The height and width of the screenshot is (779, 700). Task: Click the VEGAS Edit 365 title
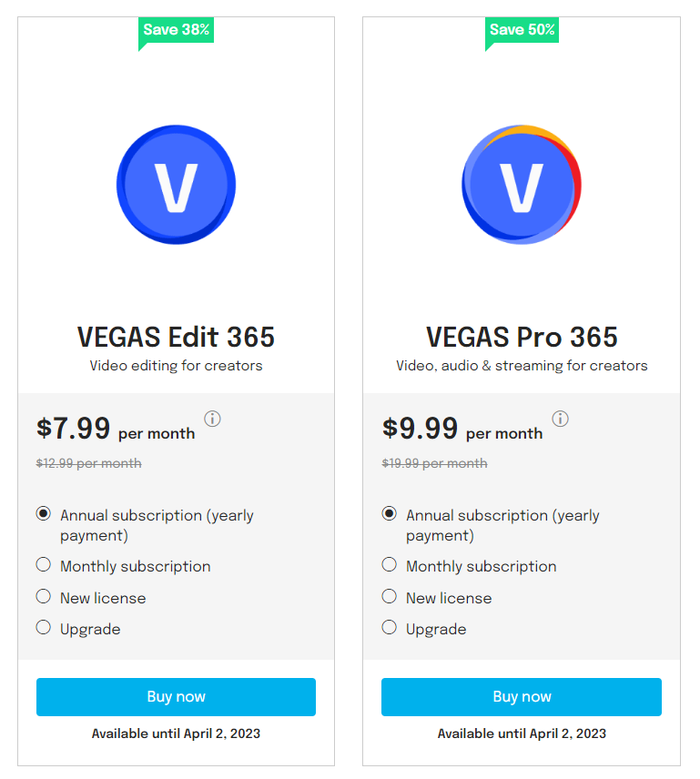tap(176, 337)
